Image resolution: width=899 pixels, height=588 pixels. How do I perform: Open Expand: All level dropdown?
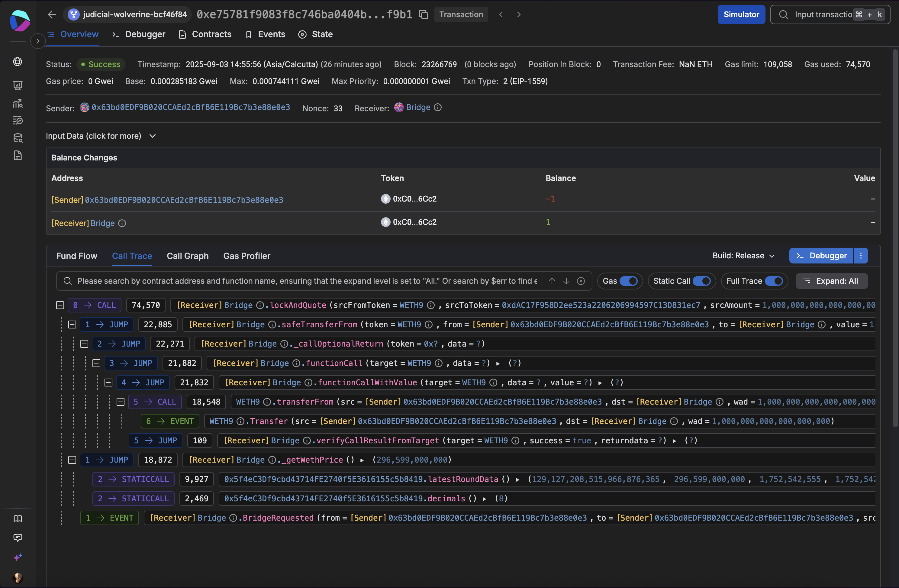point(831,281)
